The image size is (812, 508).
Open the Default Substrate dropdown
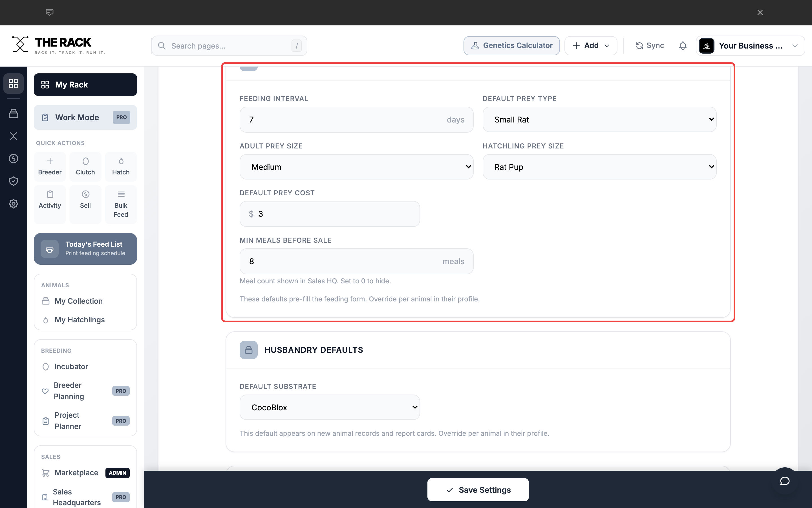[x=330, y=407]
